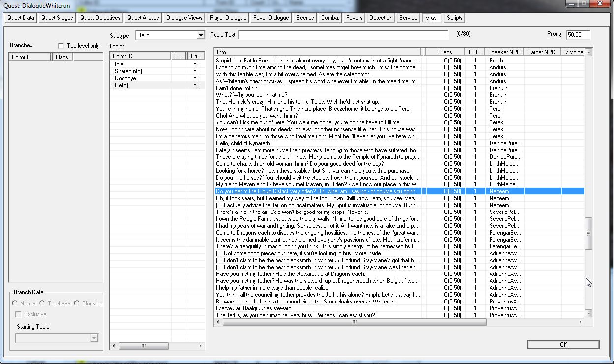Viewport: 614px width, 364px height.
Task: Open the Favors tab
Action: [354, 18]
